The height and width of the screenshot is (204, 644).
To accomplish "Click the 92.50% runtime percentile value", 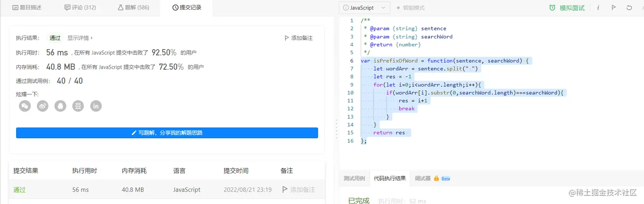I will click(164, 52).
